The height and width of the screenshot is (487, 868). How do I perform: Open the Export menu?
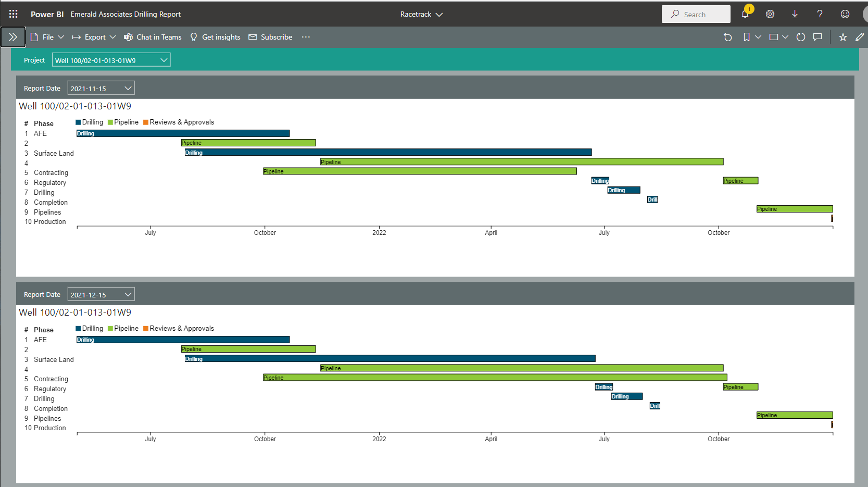click(x=94, y=37)
